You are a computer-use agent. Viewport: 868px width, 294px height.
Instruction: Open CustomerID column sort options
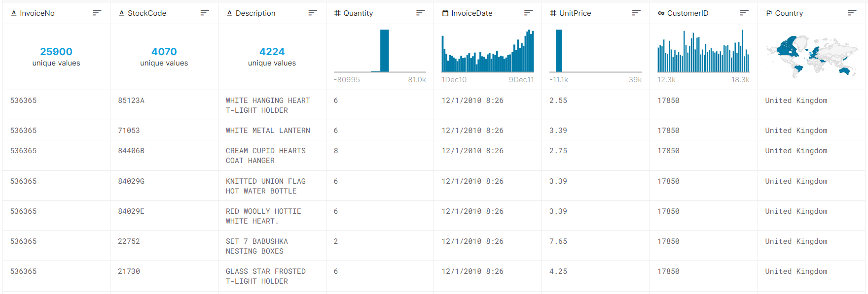point(744,13)
